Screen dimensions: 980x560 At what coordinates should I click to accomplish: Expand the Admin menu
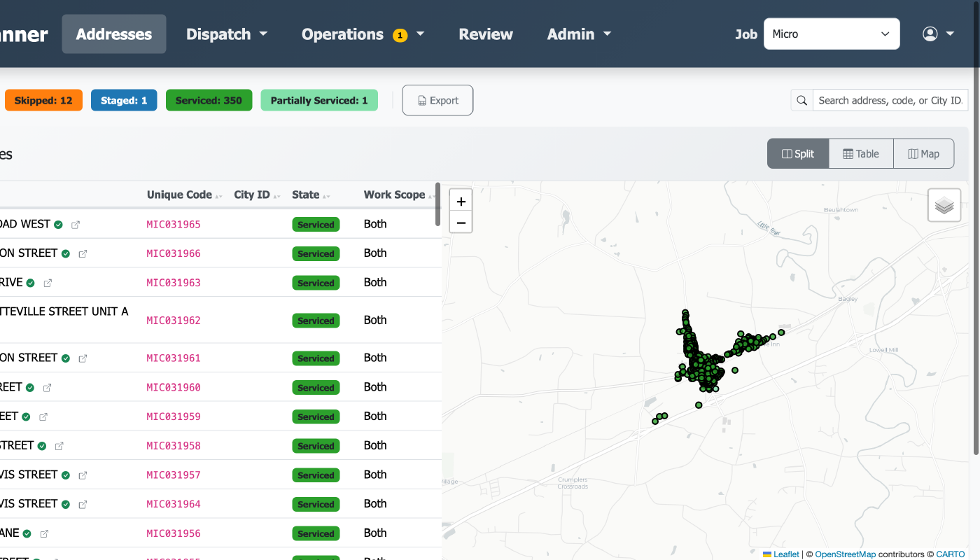pyautogui.click(x=579, y=34)
